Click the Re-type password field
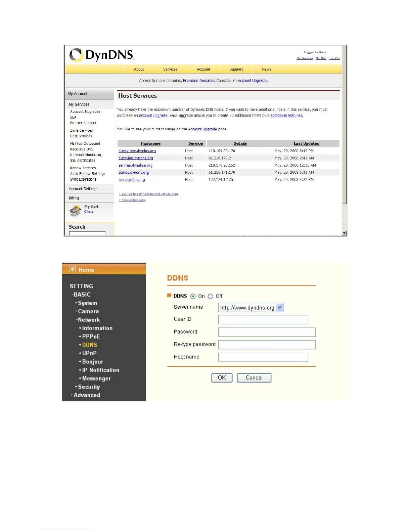Screen dimensions: 411x532 (267, 345)
